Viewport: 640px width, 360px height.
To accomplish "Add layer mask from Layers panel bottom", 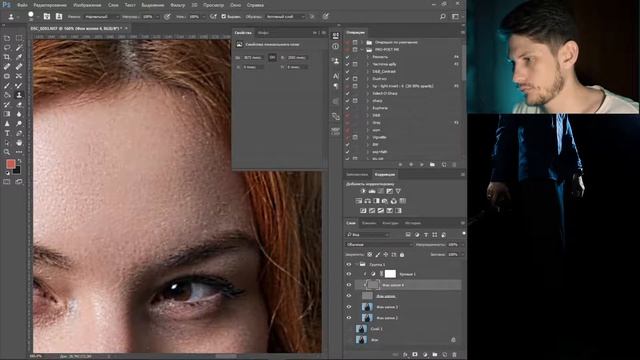I will pos(415,355).
